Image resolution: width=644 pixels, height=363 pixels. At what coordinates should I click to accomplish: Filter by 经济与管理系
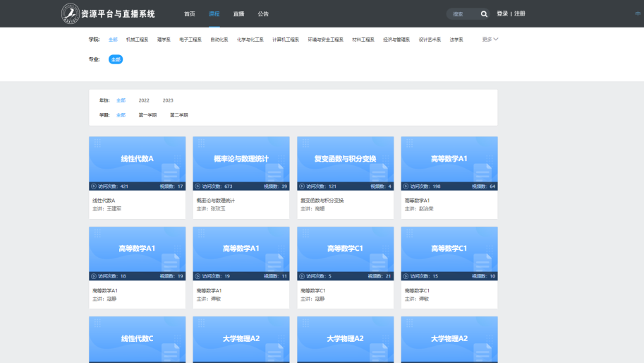pos(396,40)
